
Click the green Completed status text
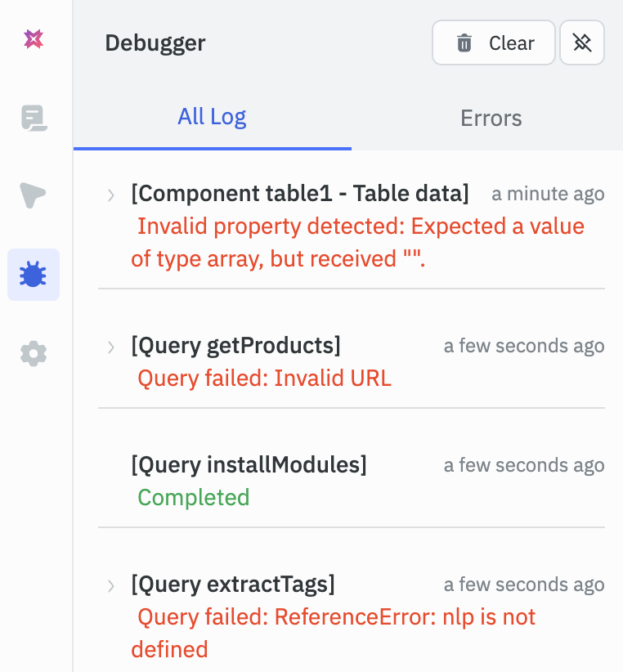193,497
